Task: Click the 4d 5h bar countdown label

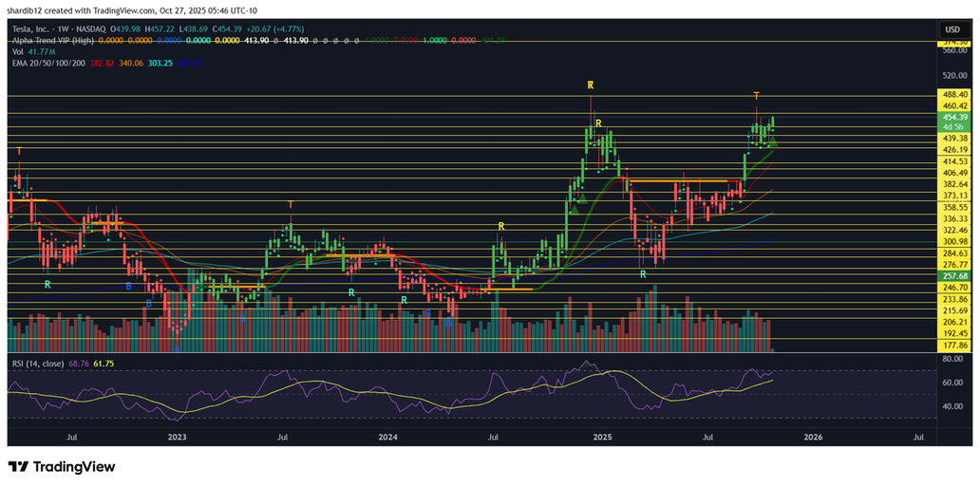Action: point(953,127)
